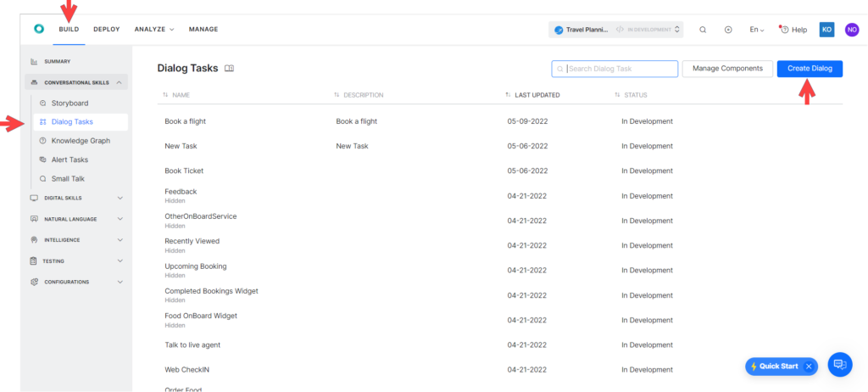Image resolution: width=868 pixels, height=392 pixels.
Task: Expand the Digital Skills section
Action: [75, 198]
